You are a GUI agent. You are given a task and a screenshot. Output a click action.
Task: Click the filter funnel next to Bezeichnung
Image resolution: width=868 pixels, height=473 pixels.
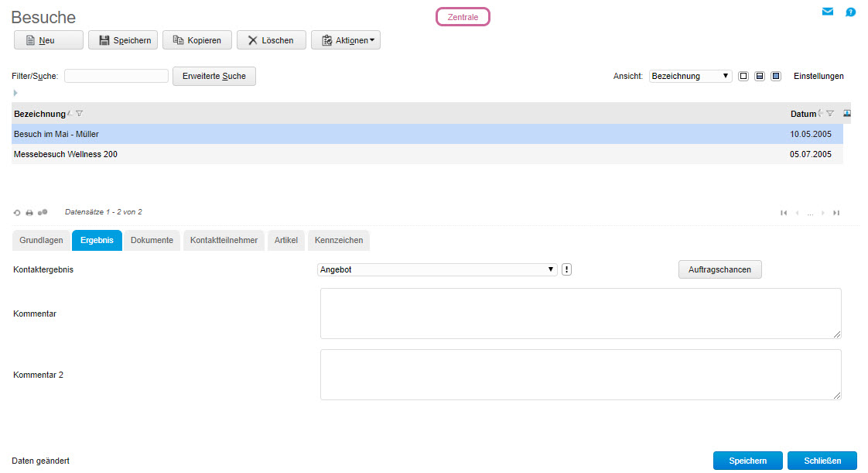(80, 114)
